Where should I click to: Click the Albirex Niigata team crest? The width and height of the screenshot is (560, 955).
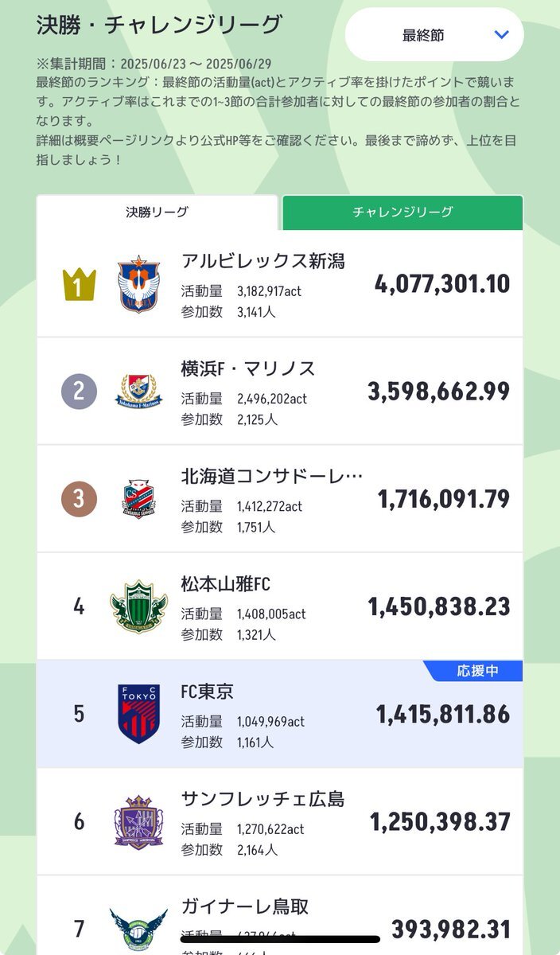(x=138, y=284)
